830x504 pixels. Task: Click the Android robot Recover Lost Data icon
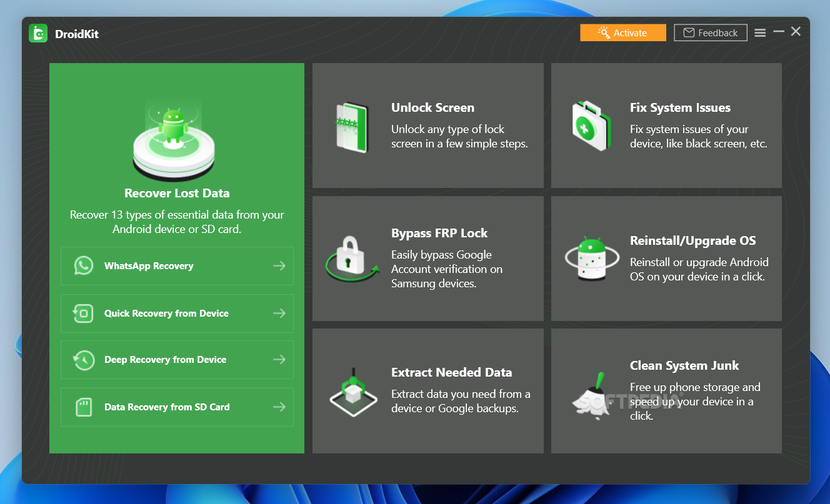pos(173,142)
